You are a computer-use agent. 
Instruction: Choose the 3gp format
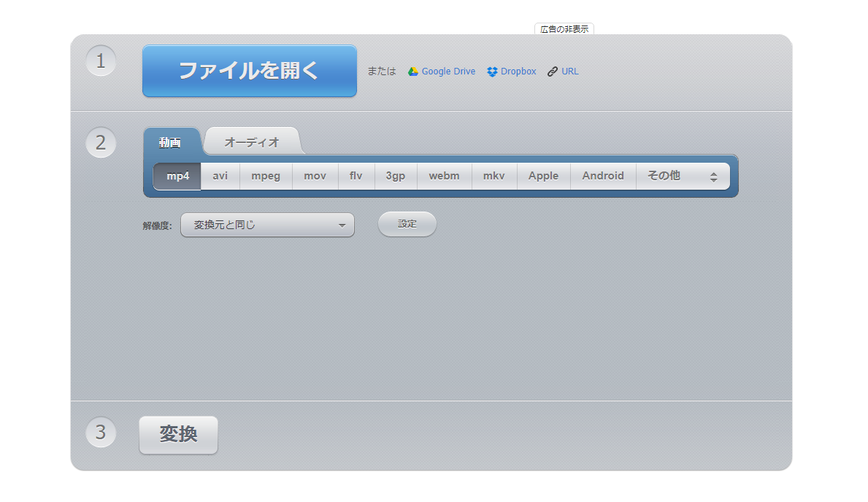point(395,176)
